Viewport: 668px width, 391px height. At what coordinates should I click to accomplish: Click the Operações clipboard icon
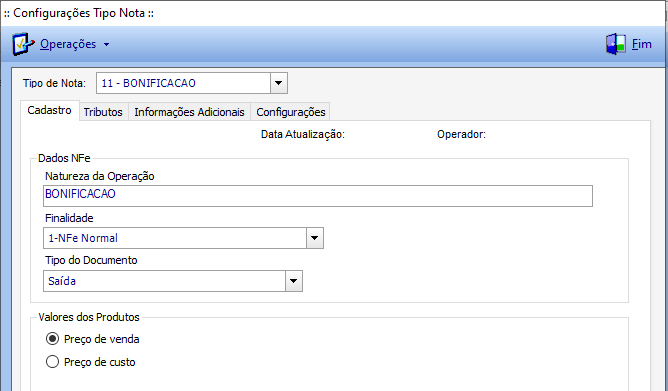tap(23, 44)
